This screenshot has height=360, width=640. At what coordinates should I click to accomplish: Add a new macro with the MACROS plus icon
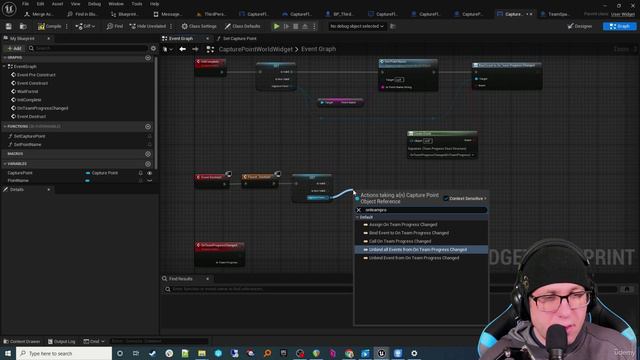pos(148,154)
